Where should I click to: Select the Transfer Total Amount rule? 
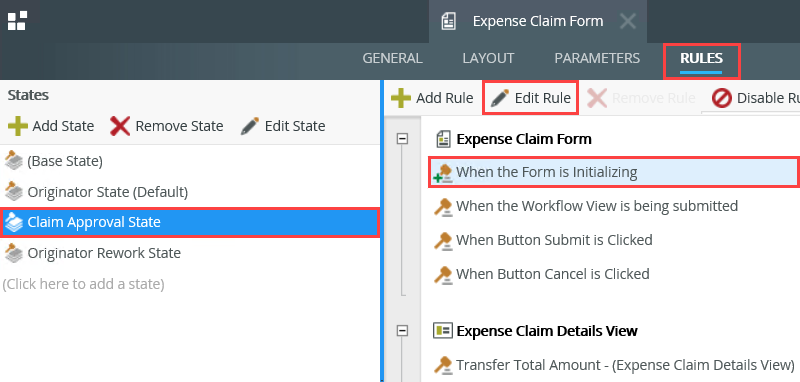click(626, 365)
